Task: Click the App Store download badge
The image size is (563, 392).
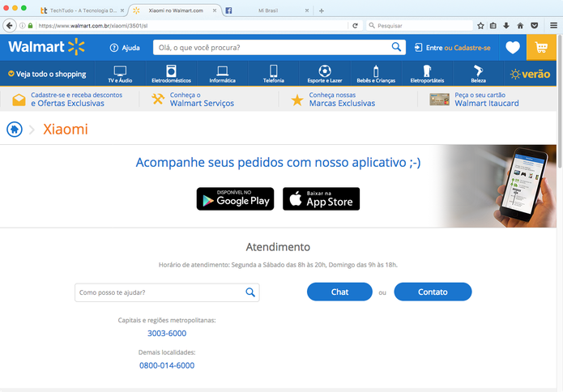Action: point(321,199)
